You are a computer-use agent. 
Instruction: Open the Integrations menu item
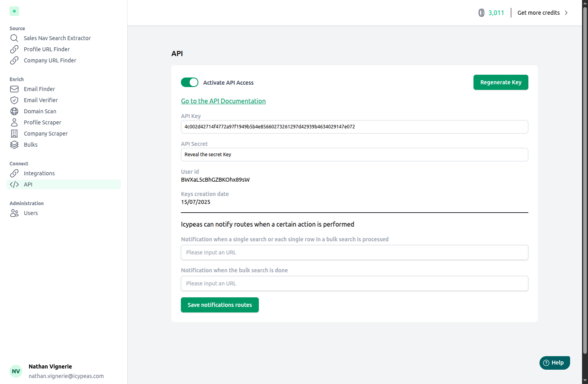click(x=39, y=173)
